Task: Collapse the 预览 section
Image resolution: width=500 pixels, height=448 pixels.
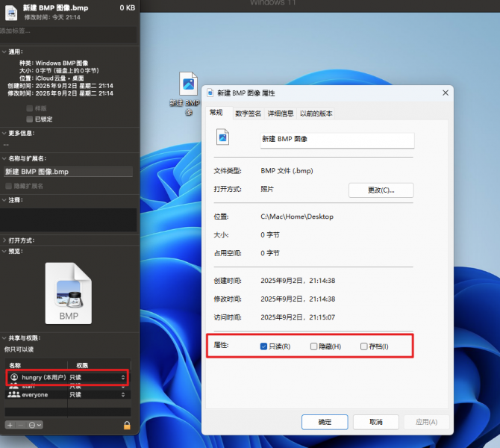Action: point(4,251)
